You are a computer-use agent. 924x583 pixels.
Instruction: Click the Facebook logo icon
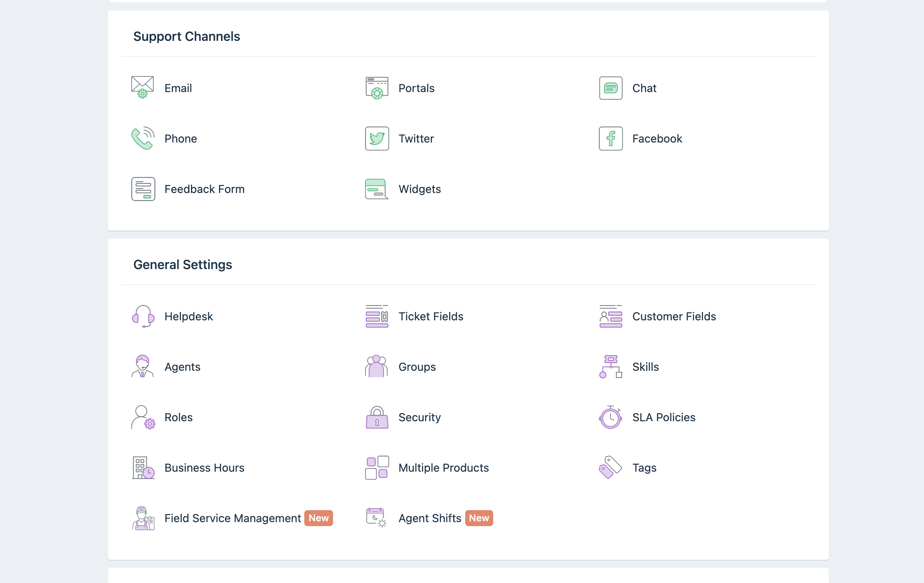[x=611, y=138]
